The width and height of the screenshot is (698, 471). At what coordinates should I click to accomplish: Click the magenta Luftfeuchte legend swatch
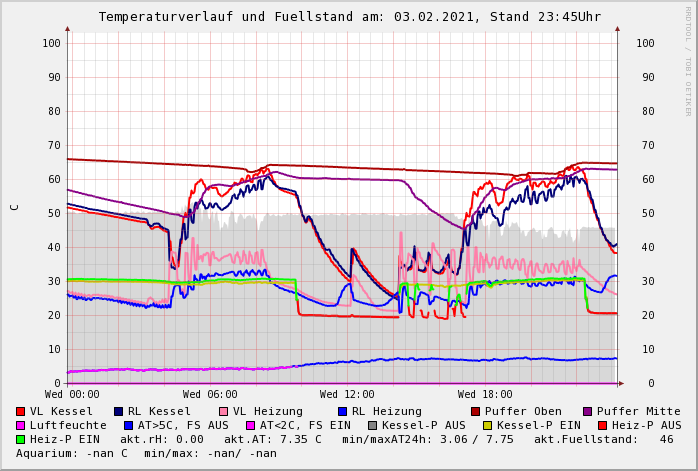(21, 426)
